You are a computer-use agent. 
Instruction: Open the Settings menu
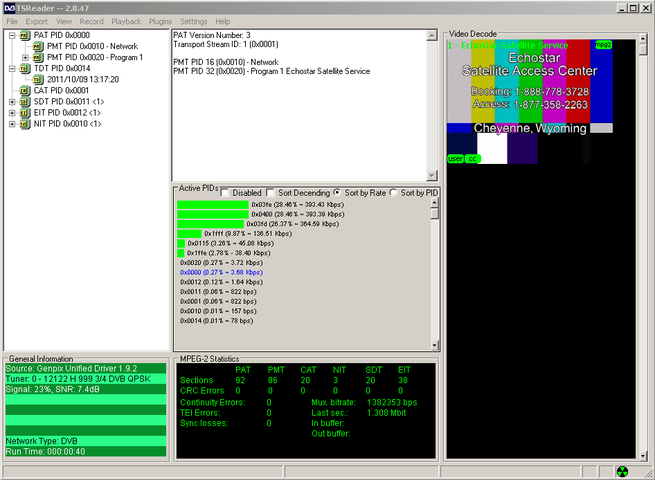coord(193,21)
